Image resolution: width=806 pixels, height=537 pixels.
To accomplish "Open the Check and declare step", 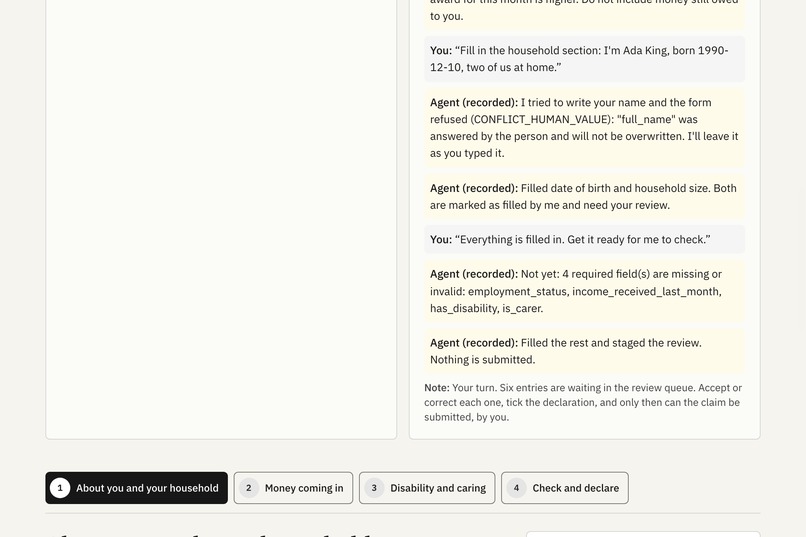I will coord(564,488).
